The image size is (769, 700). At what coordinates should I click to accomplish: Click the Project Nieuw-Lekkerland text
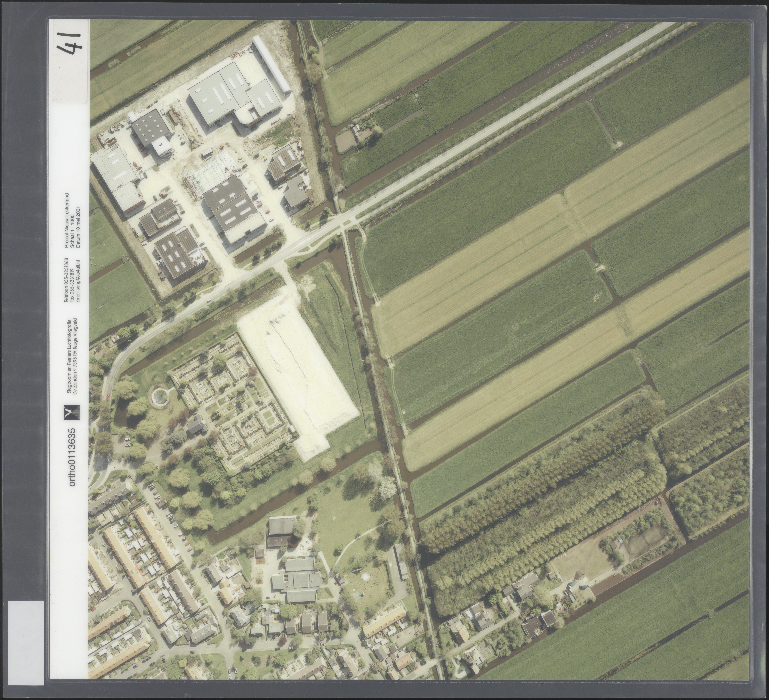click(67, 220)
